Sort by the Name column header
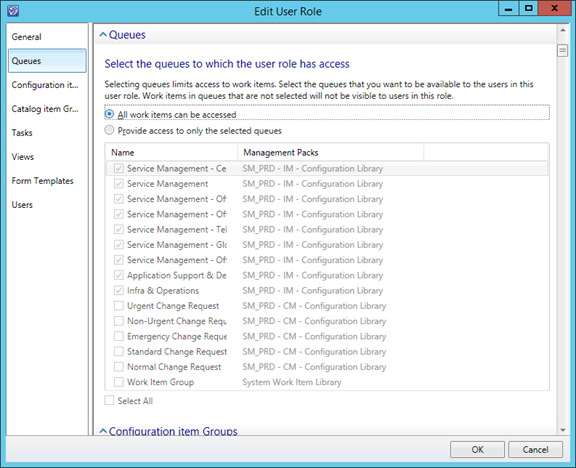 [x=172, y=152]
